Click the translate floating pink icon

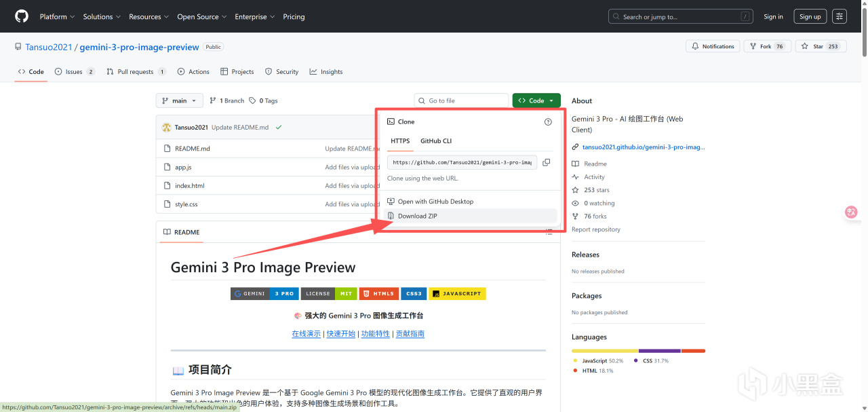851,212
